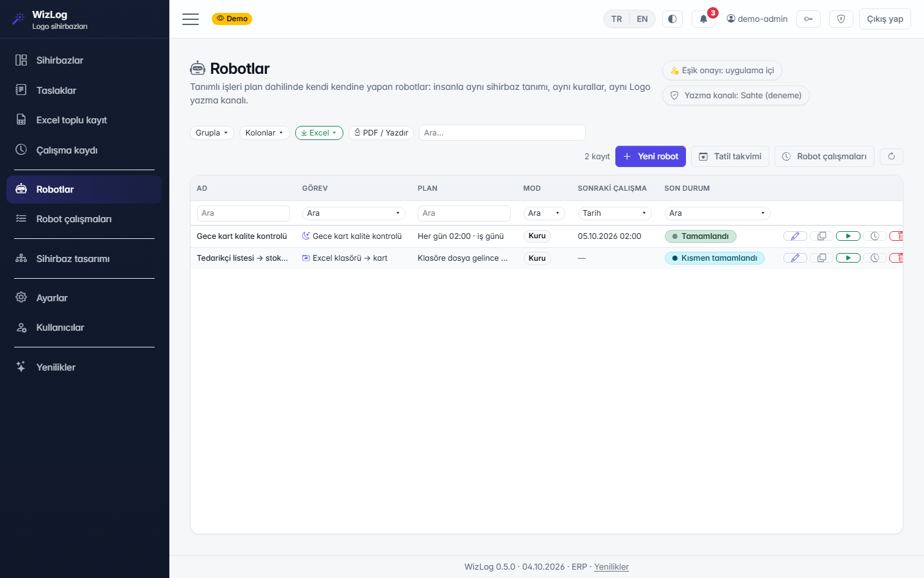Viewport: 924px width, 578px height.
Task: Open Ayarlar settings page
Action: tap(84, 298)
